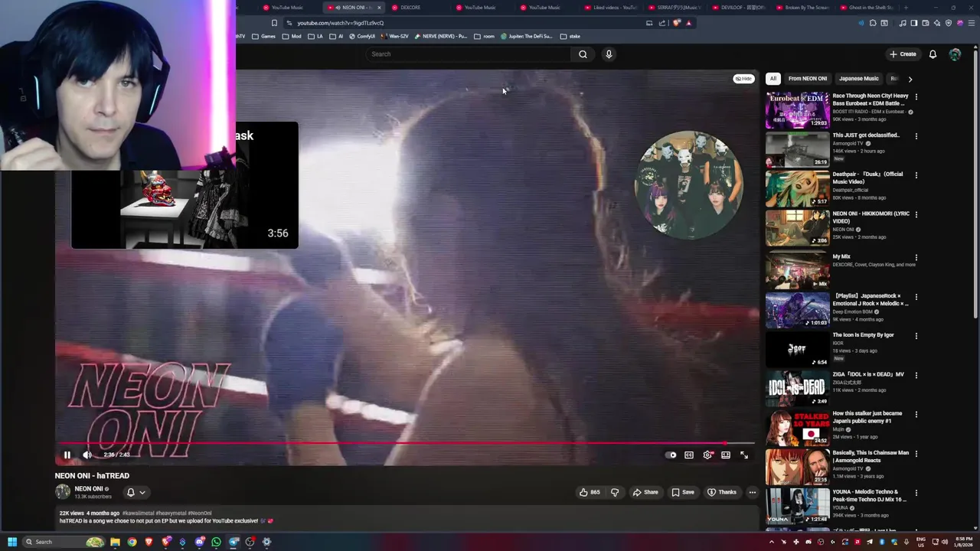Enter full screen mode
Screen dimensions: 980x551
(744, 455)
